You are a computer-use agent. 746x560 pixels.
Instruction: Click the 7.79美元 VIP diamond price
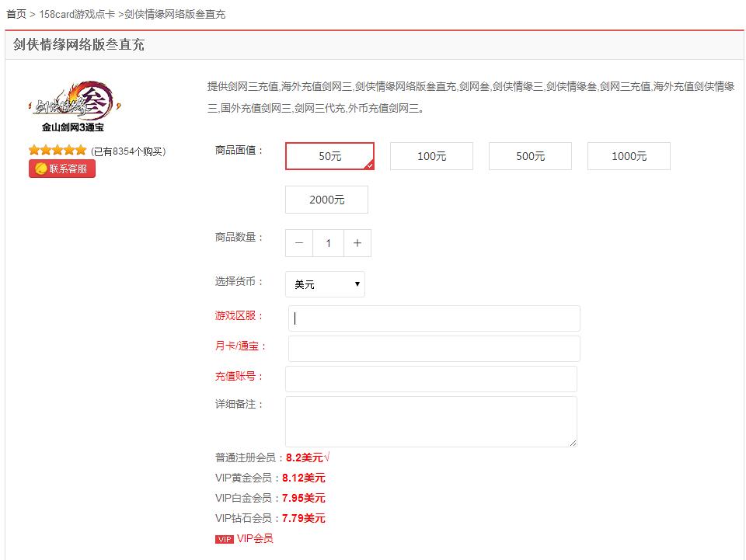[x=304, y=518]
